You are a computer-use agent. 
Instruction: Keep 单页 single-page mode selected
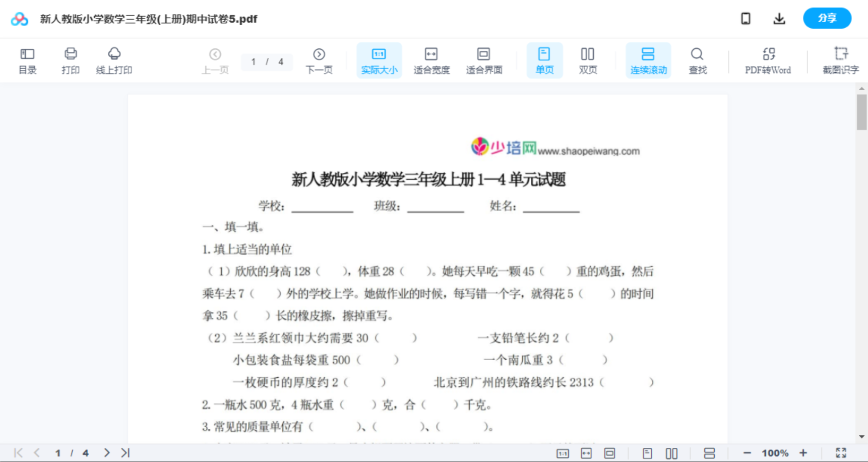click(x=544, y=60)
